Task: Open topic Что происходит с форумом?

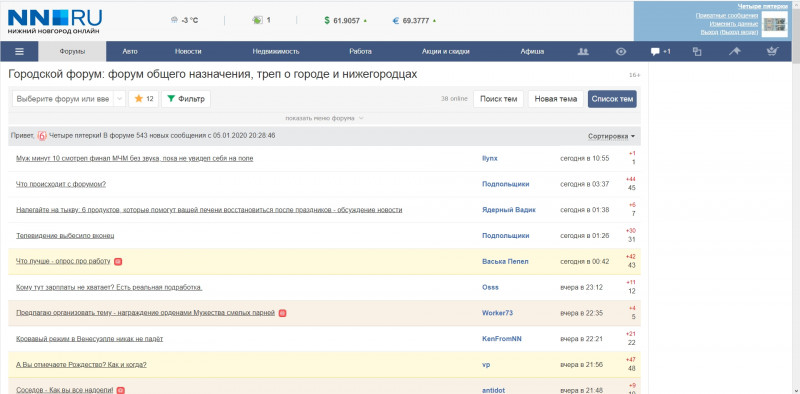Action: (x=61, y=184)
